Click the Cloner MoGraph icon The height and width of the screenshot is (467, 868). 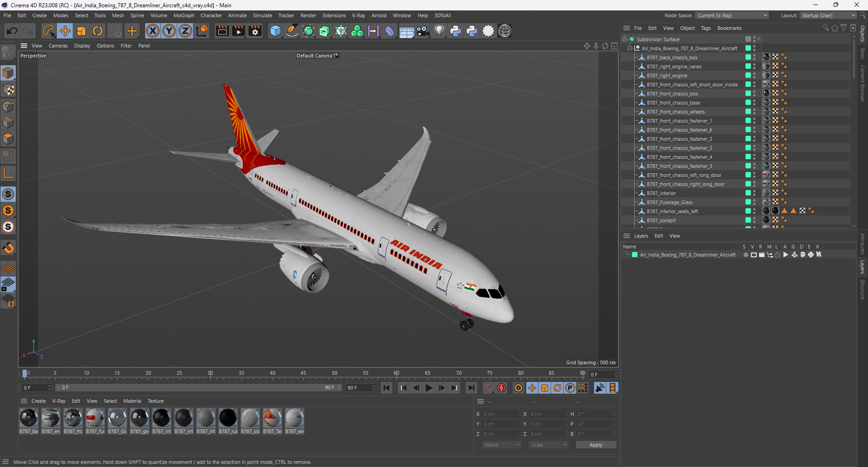pos(357,31)
